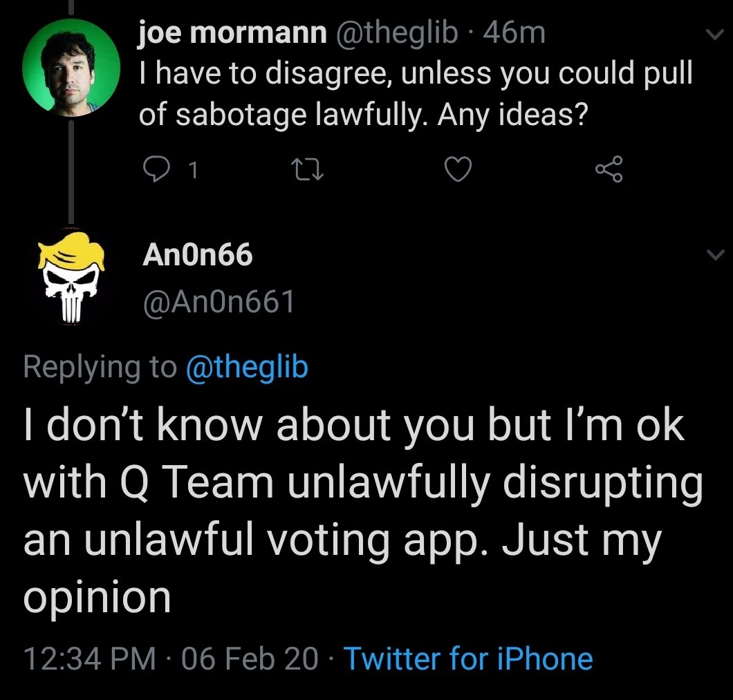Viewport: 733px width, 700px height.
Task: Click the 12:34 PM time stamp
Action: [89, 658]
